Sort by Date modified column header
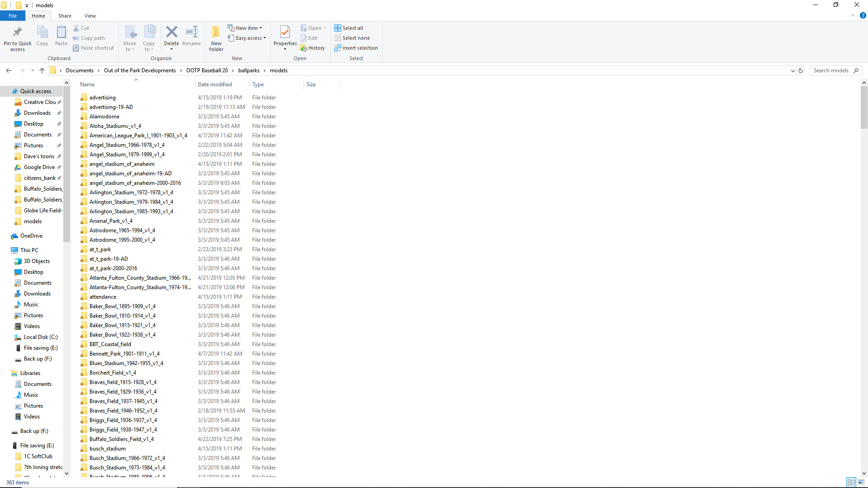 (x=215, y=84)
